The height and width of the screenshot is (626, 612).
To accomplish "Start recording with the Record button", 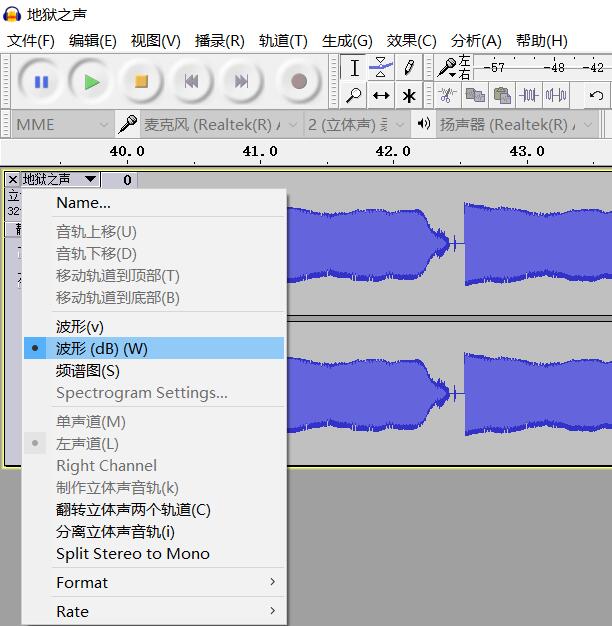I will coord(299,82).
